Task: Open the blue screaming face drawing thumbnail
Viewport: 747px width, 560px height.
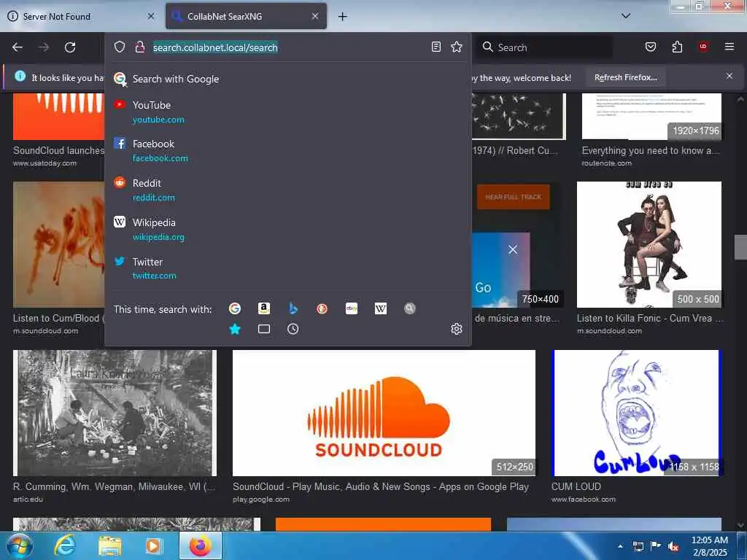Action: (x=636, y=413)
